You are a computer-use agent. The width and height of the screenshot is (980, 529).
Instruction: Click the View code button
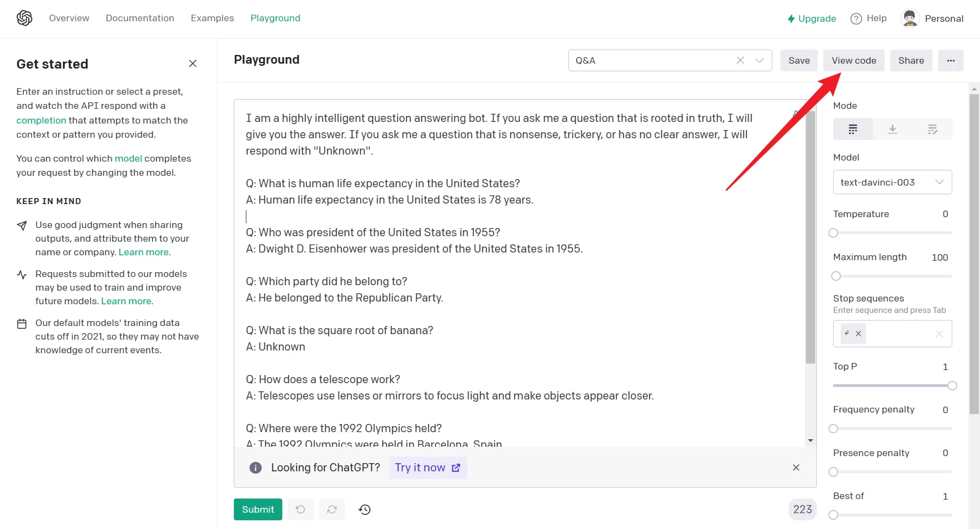coord(854,60)
